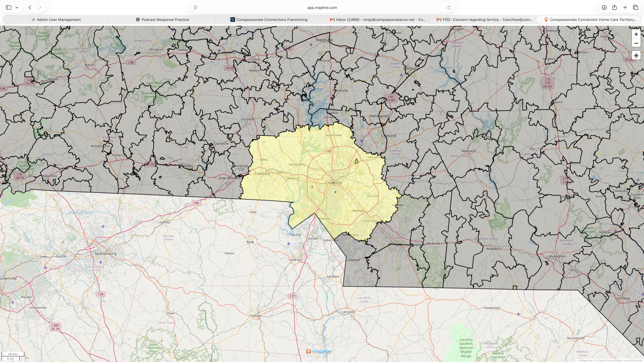Click the Matthews map label
644x362 pixels.
359,211
